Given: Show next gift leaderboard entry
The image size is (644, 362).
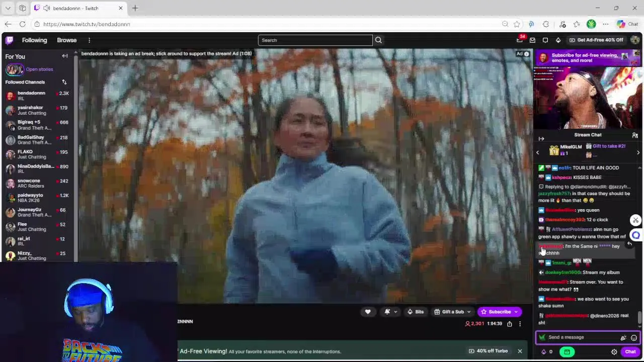Looking at the screenshot, I should click(x=638, y=152).
